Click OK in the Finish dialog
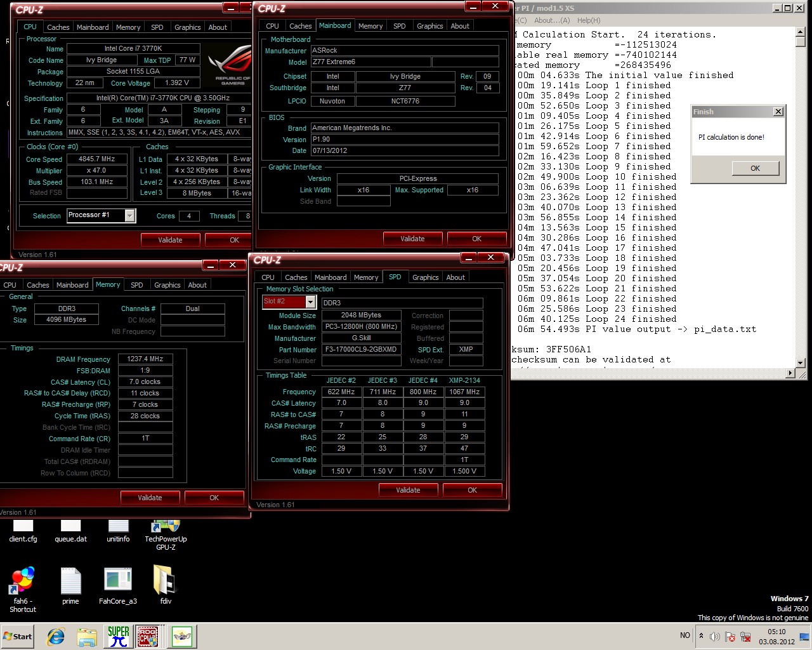 pyautogui.click(x=755, y=168)
